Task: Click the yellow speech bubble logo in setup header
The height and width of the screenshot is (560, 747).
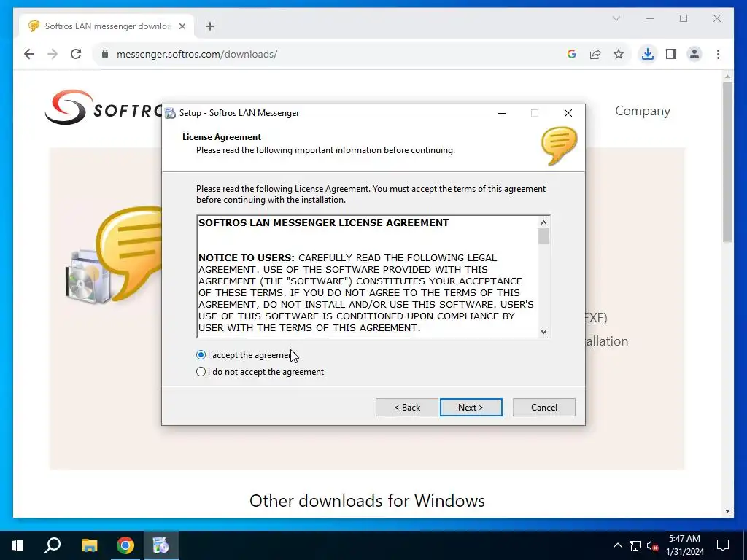Action: click(559, 146)
